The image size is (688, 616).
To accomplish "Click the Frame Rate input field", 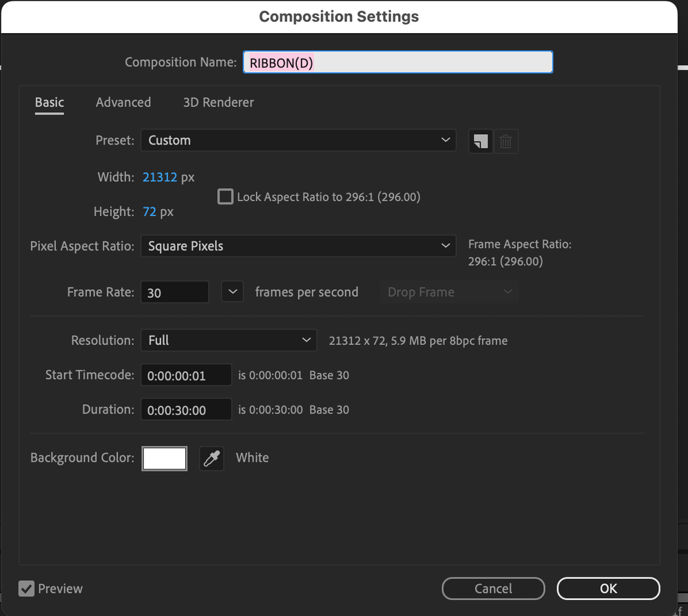I will (174, 293).
